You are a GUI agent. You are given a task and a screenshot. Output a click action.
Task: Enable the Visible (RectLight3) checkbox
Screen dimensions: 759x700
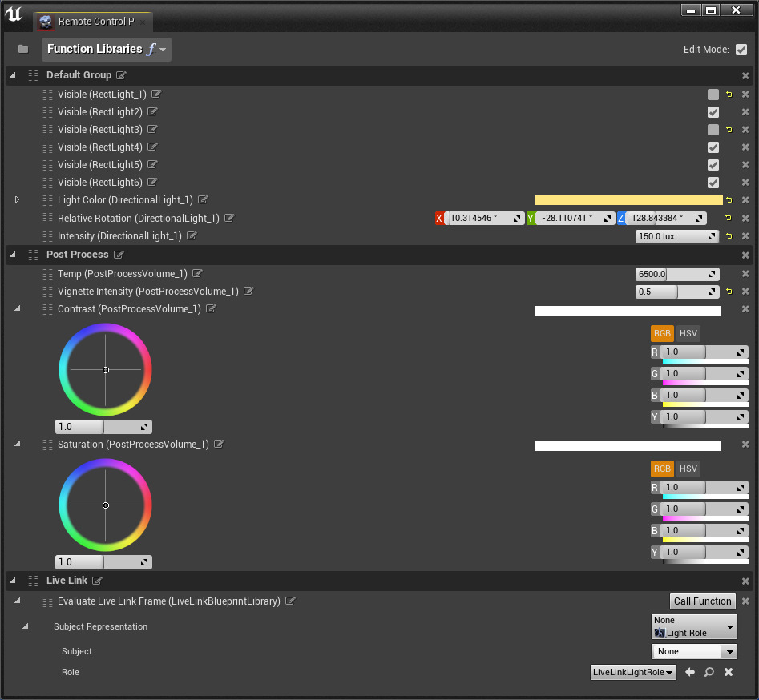[x=713, y=130]
